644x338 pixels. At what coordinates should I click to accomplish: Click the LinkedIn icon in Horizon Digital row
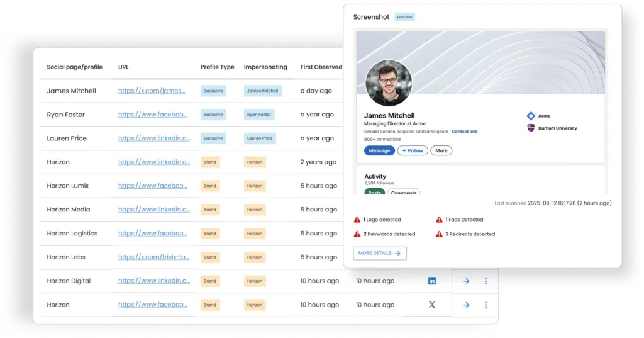pyautogui.click(x=432, y=281)
